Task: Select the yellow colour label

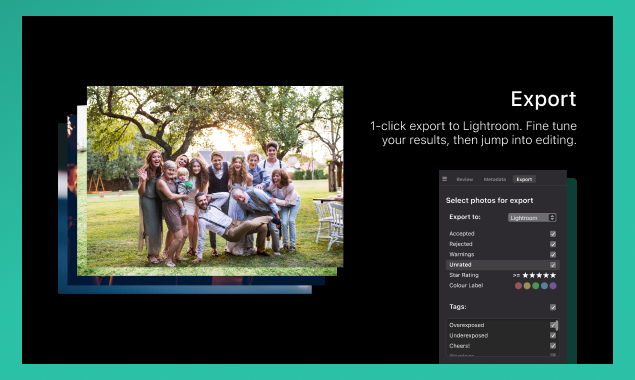Action: (x=527, y=286)
